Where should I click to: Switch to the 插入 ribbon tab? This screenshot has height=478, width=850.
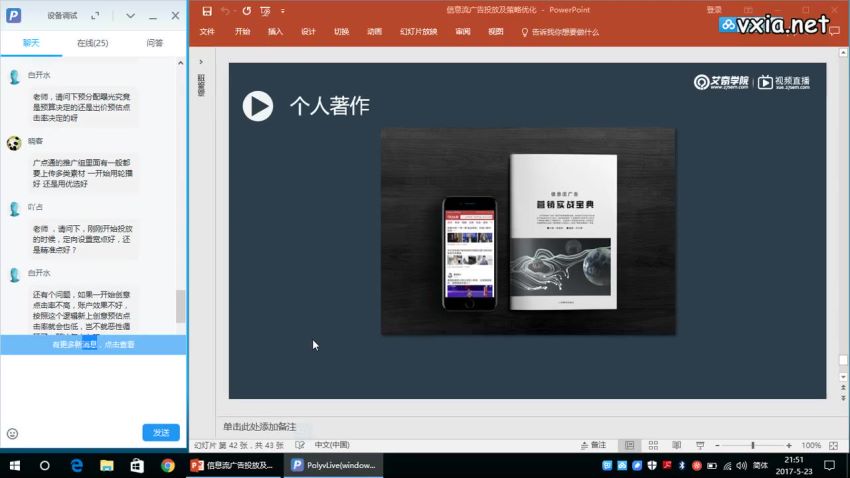(275, 32)
